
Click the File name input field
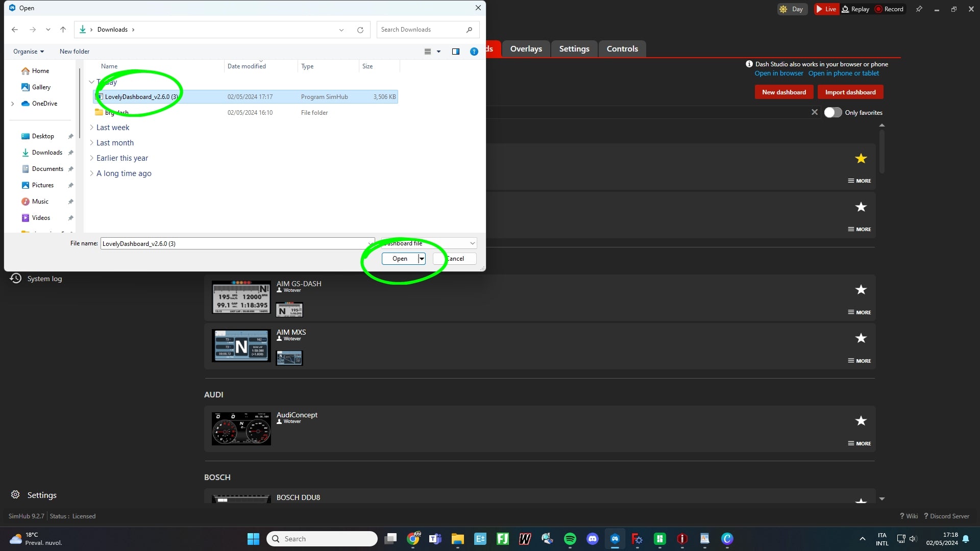click(x=237, y=243)
